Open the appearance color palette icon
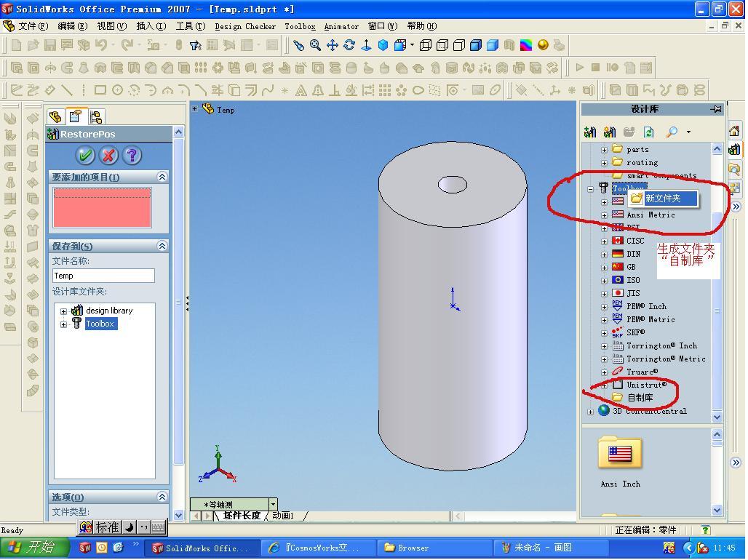748x560 pixels. (x=525, y=45)
